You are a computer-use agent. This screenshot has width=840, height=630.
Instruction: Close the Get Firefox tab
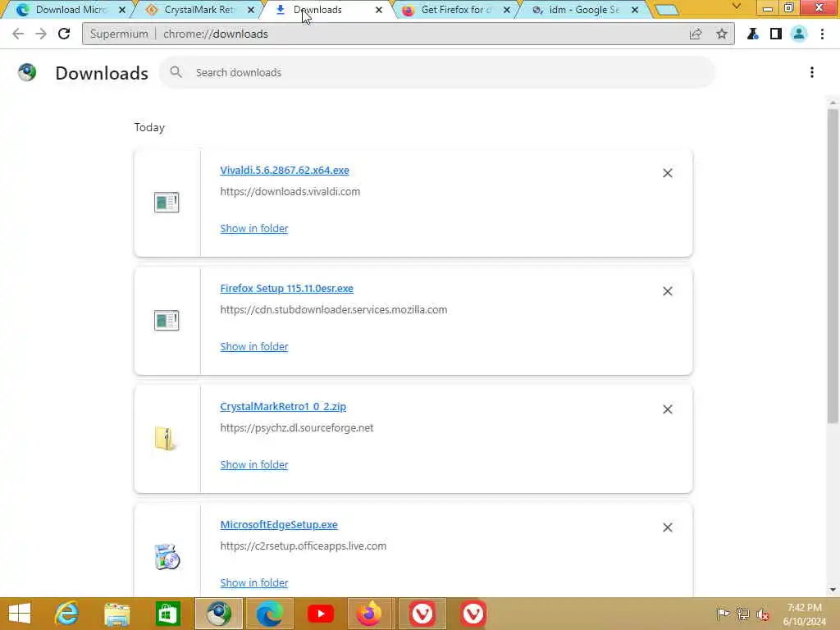pyautogui.click(x=507, y=10)
